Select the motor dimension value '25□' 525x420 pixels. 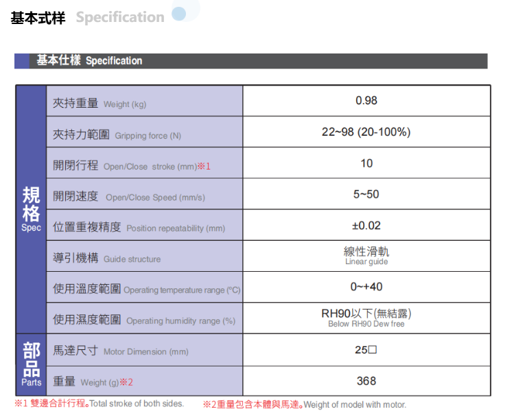pyautogui.click(x=366, y=350)
